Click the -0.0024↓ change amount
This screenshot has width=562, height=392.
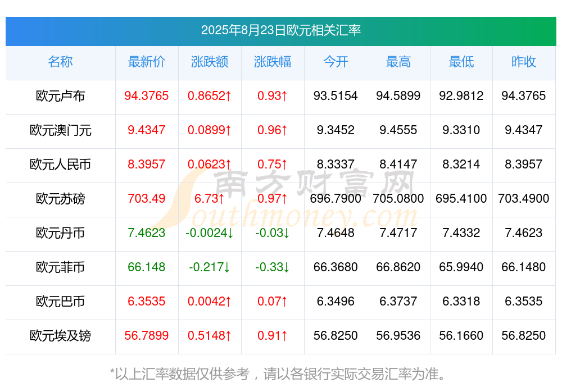[x=209, y=233]
